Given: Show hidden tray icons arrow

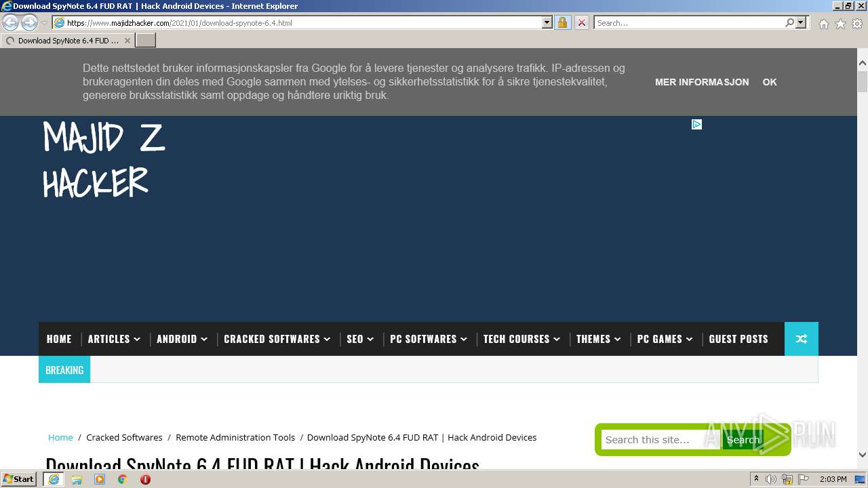Looking at the screenshot, I should coord(756,479).
